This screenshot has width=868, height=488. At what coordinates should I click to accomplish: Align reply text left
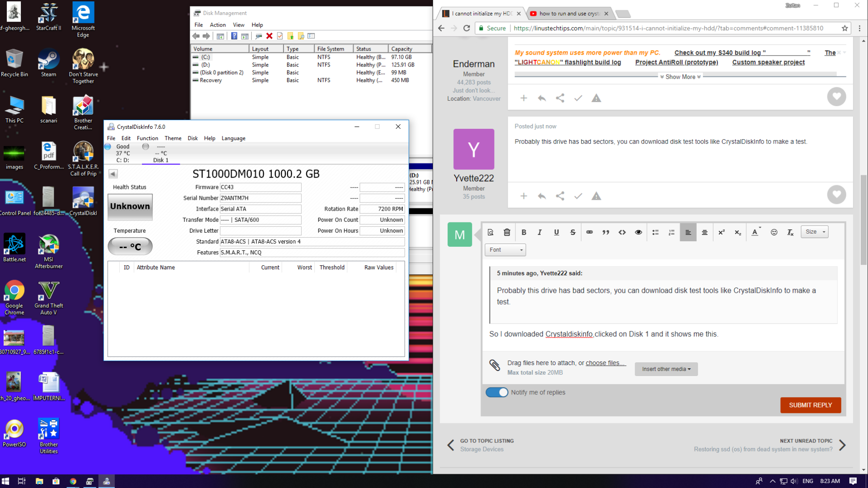tap(688, 232)
